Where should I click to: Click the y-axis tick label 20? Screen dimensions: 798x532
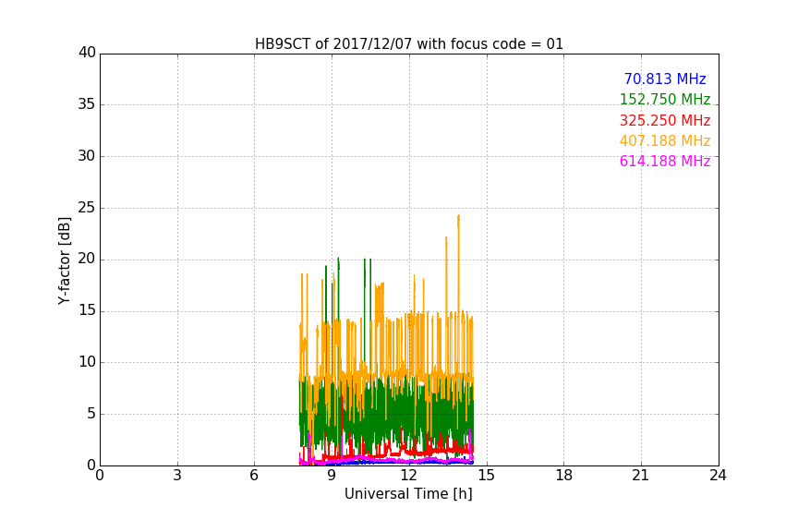[87, 260]
